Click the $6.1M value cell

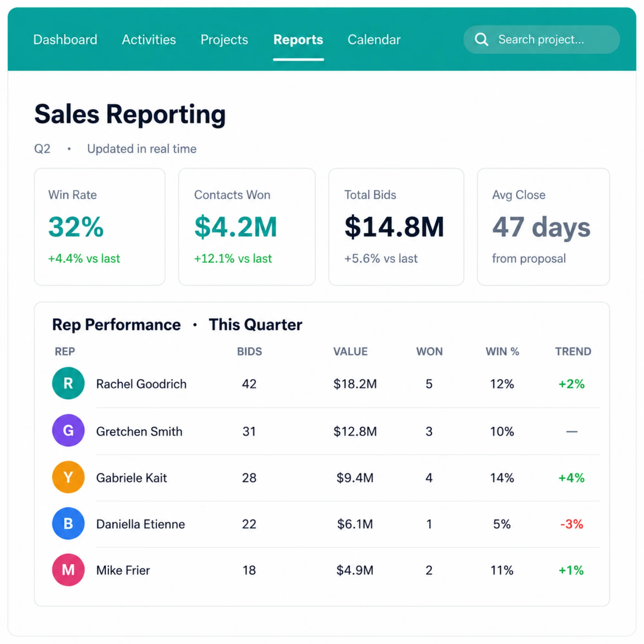(x=355, y=524)
